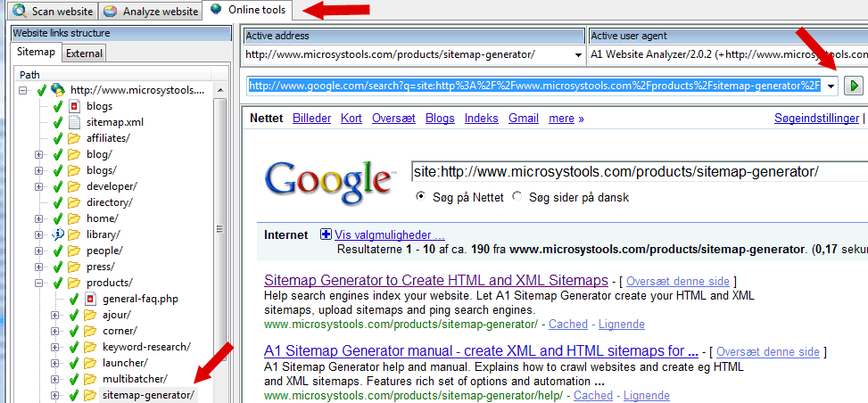The image size is (868, 403).
Task: Click the sitemap-generator/ folder icon
Action: (x=90, y=395)
